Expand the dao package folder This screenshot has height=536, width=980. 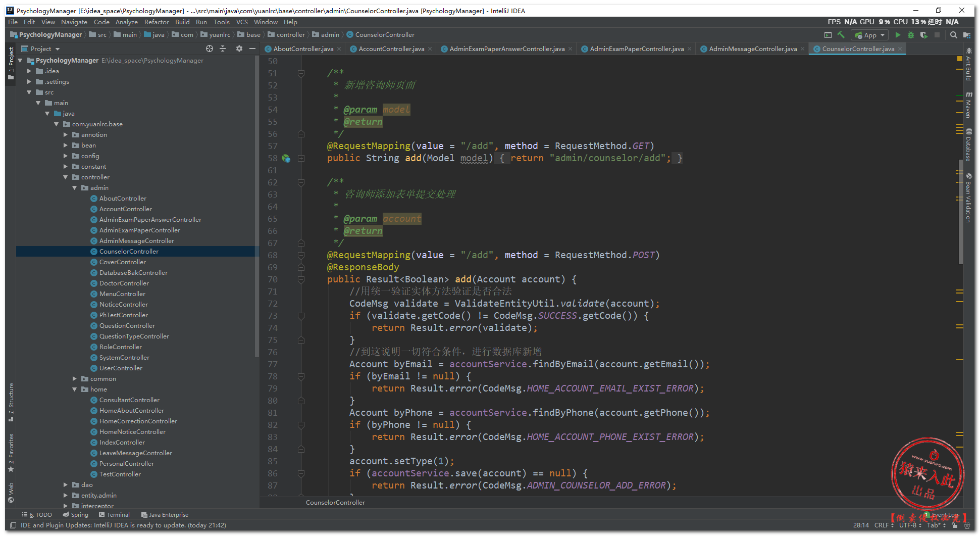point(66,484)
